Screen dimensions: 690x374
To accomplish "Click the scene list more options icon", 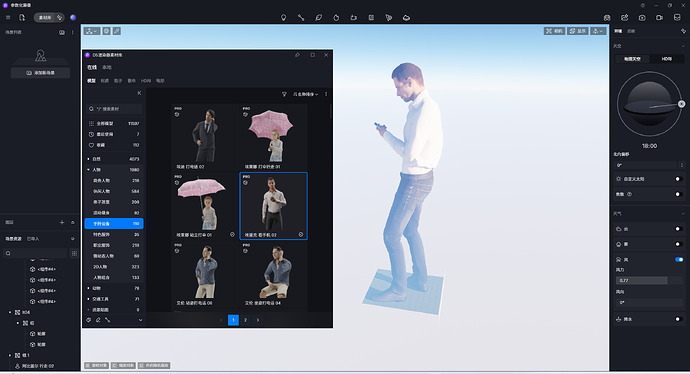I will pyautogui.click(x=73, y=33).
